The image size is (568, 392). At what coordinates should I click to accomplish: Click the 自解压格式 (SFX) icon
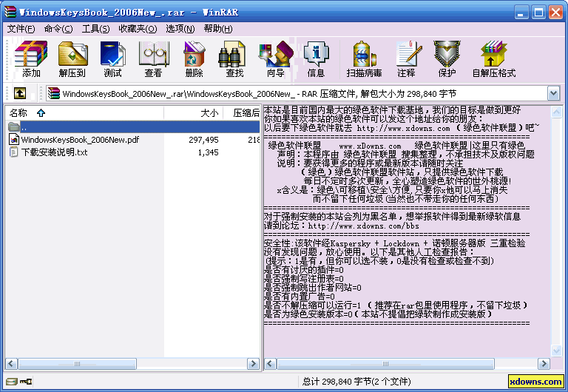[x=493, y=53]
